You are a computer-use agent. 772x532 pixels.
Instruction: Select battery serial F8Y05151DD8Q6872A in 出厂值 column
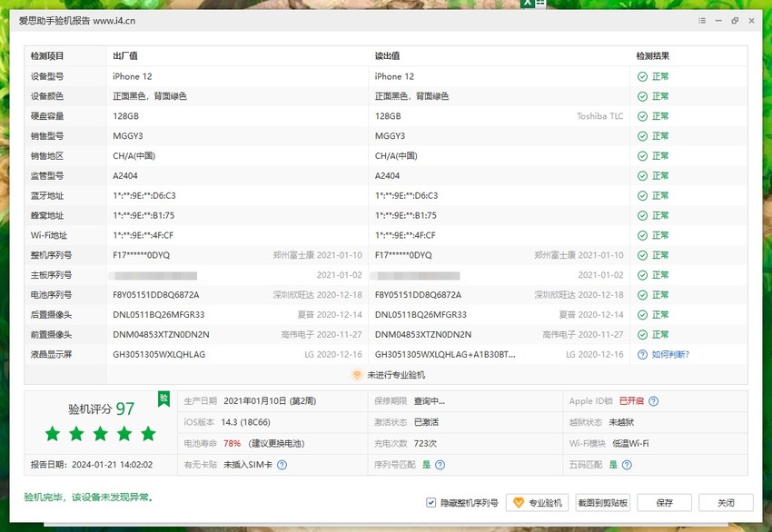pyautogui.click(x=156, y=295)
